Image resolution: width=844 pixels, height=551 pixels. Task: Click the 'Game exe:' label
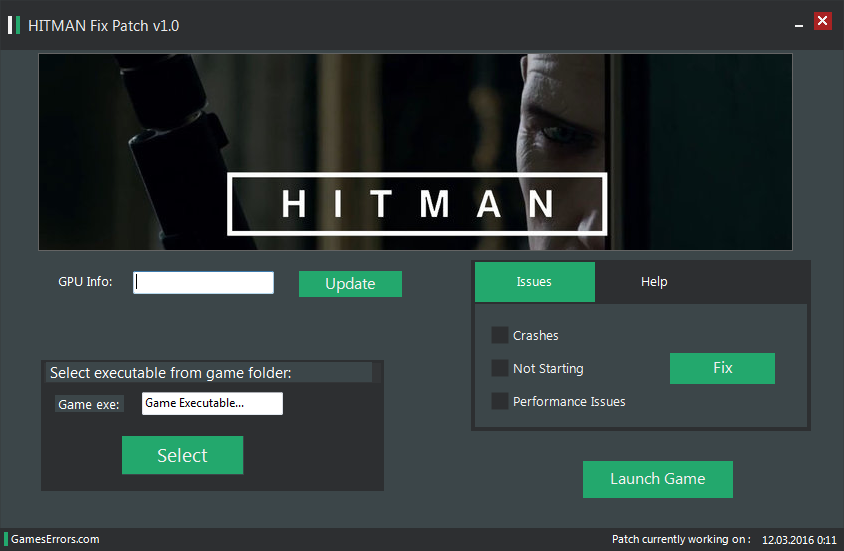(x=89, y=405)
